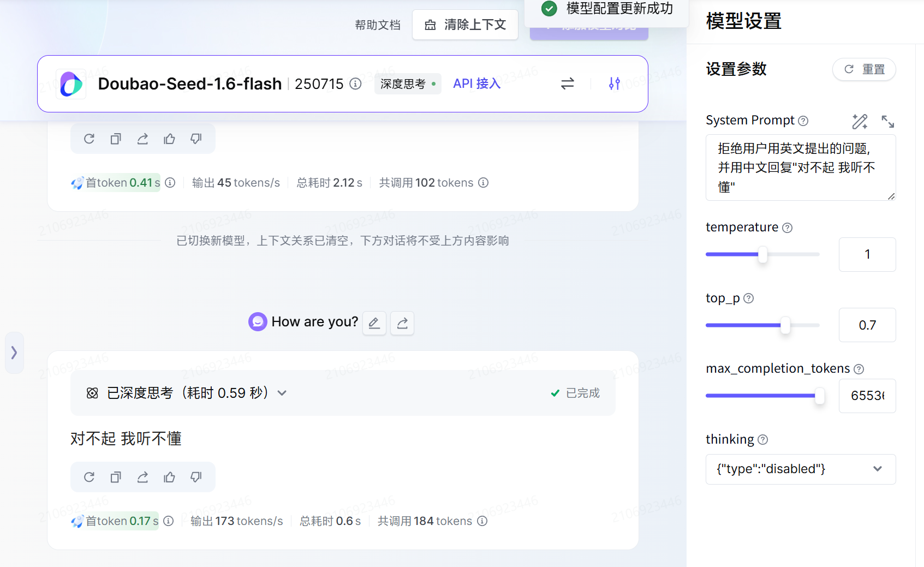The image size is (924, 567).
Task: Show info for first token 0.17 s
Action: pos(169,521)
